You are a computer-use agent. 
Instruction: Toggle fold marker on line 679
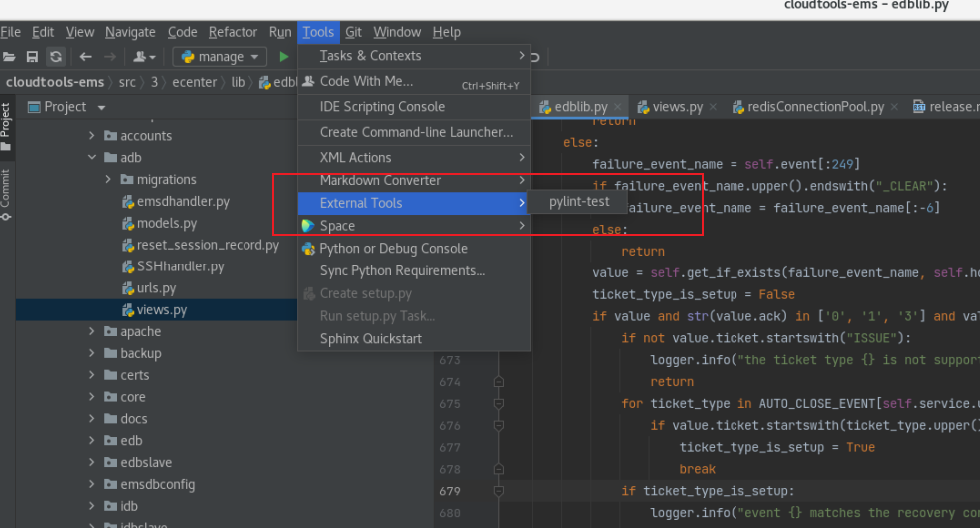click(499, 491)
